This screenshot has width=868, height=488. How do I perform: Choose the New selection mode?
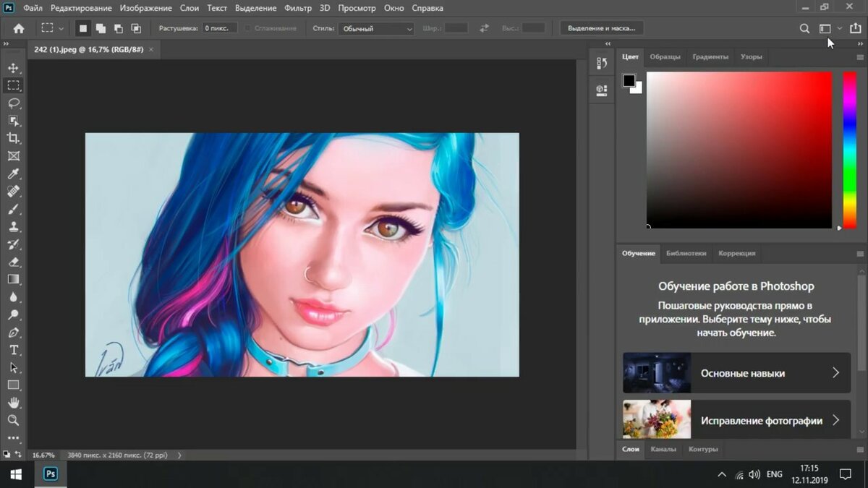tap(83, 28)
